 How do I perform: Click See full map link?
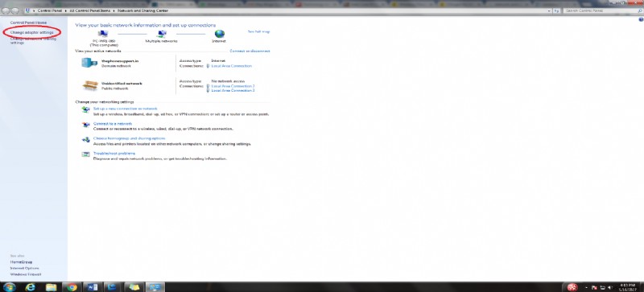pyautogui.click(x=258, y=31)
